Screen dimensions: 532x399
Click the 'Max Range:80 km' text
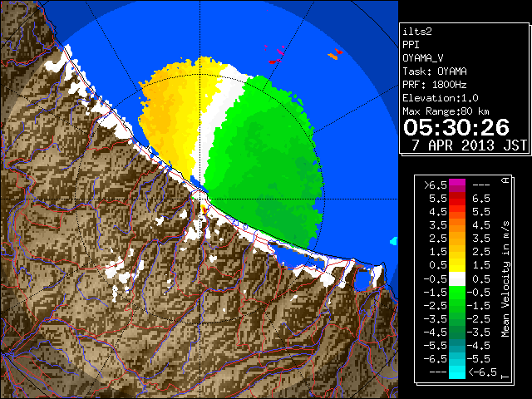[446, 111]
